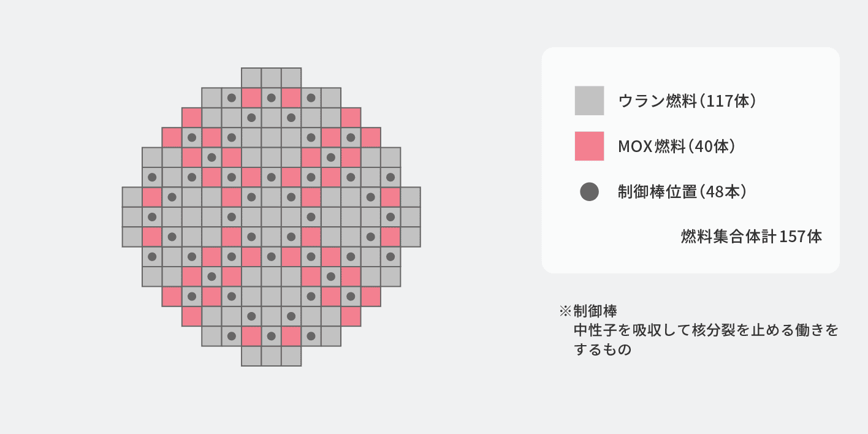Click the control rod legend dot icon
Image resolution: width=868 pixels, height=434 pixels.
tap(589, 192)
